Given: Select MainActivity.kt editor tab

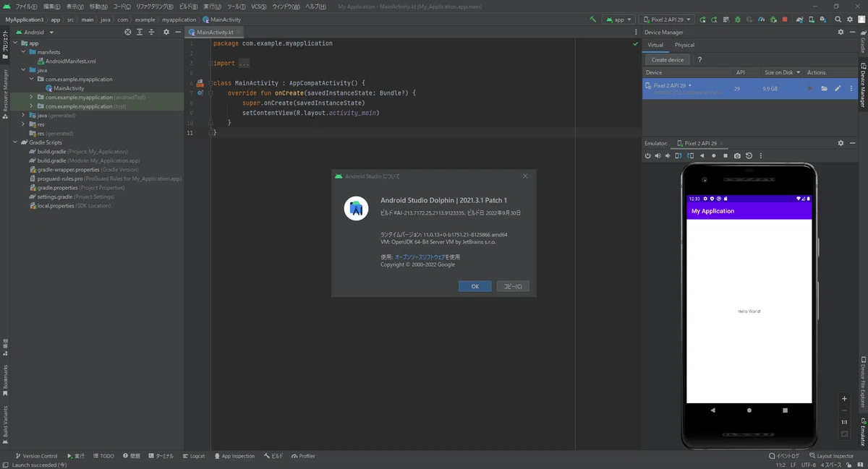Looking at the screenshot, I should pos(215,32).
